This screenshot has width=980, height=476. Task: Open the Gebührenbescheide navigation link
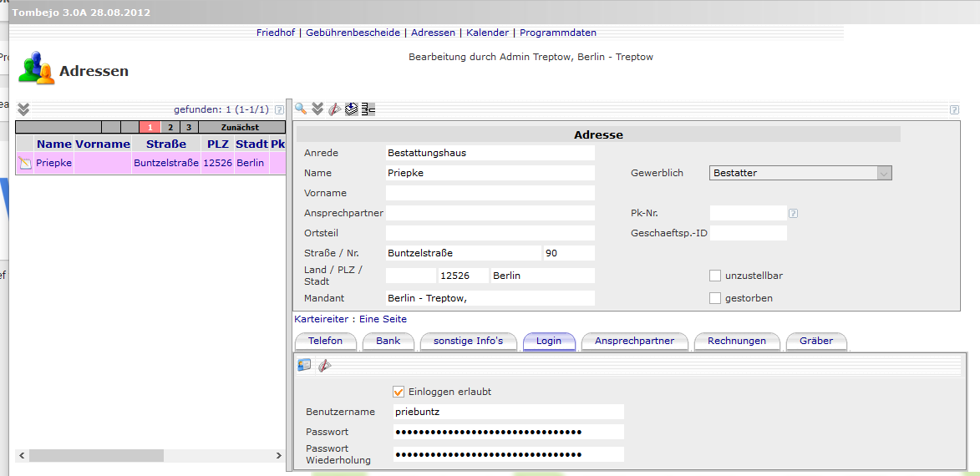coord(356,33)
